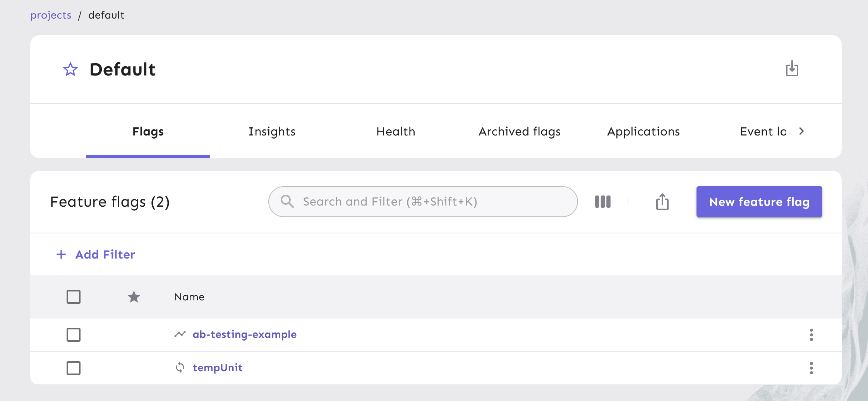Open the Archived flags tab
Screen dimensions: 868x401
coord(519,131)
